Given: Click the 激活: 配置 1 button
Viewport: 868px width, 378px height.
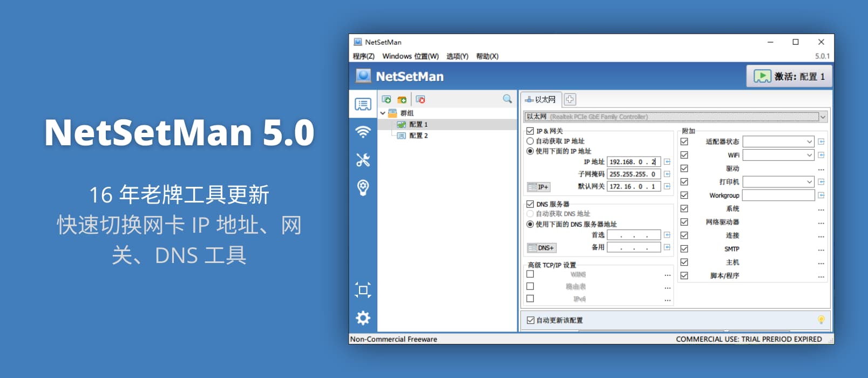Looking at the screenshot, I should [x=789, y=76].
